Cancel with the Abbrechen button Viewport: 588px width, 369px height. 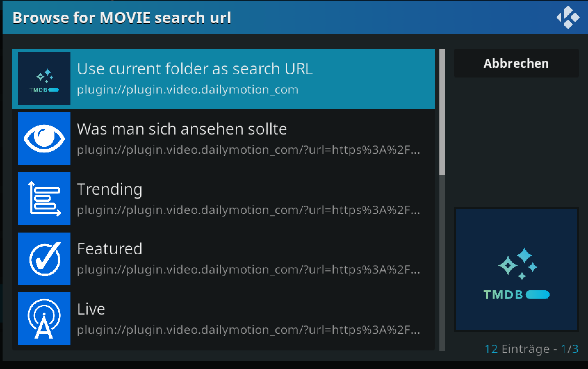(516, 63)
